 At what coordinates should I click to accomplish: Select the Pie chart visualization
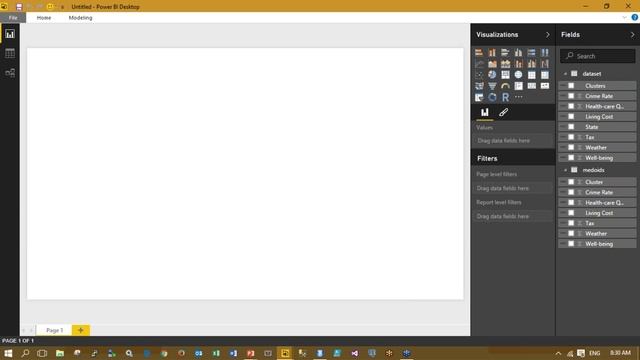(x=492, y=75)
